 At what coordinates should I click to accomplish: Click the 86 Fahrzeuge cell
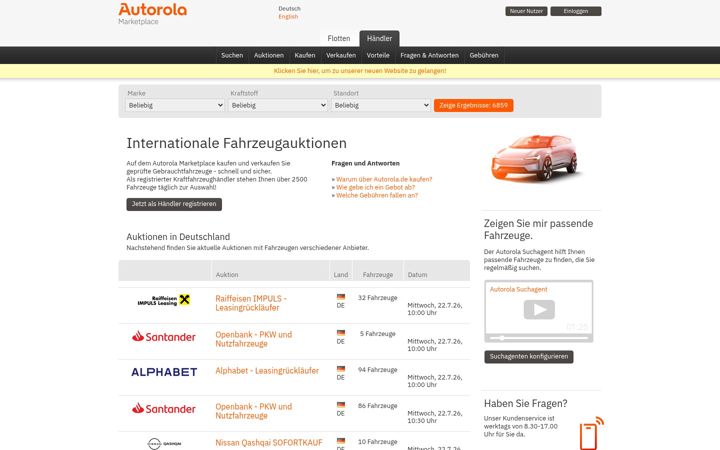coord(377,405)
